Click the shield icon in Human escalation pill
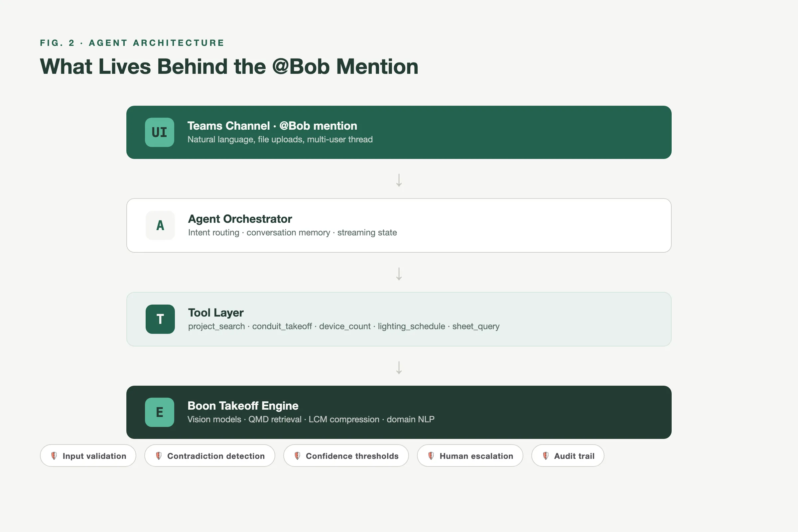The height and width of the screenshot is (532, 798). coord(431,456)
